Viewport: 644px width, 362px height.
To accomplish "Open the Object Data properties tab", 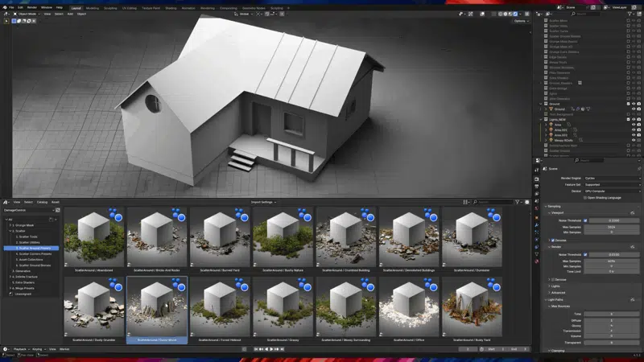I will 536,254.
